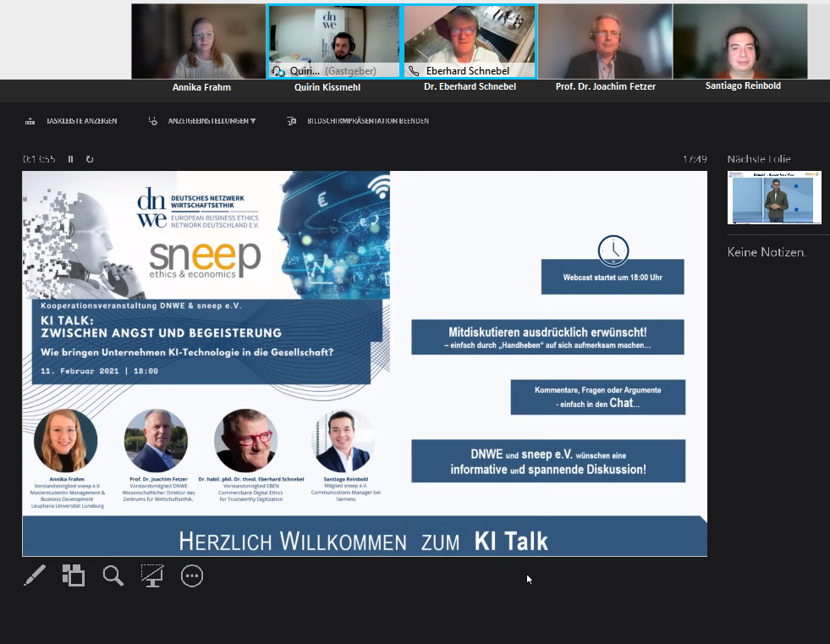Select Santiago Reinbold video tile

[740, 41]
